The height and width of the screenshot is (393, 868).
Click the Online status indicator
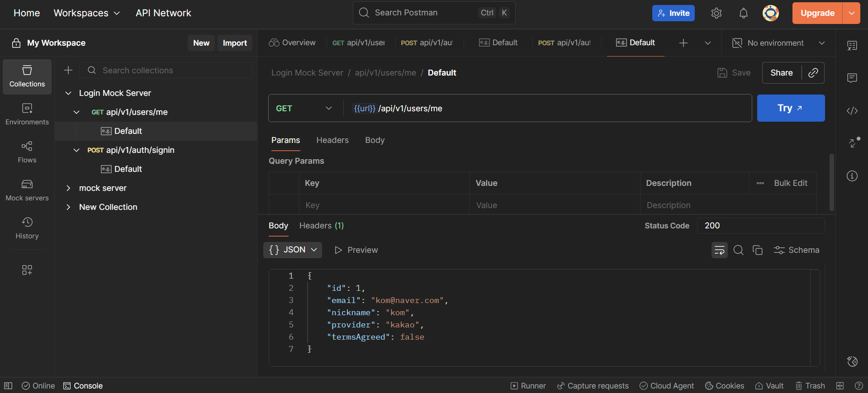click(38, 386)
